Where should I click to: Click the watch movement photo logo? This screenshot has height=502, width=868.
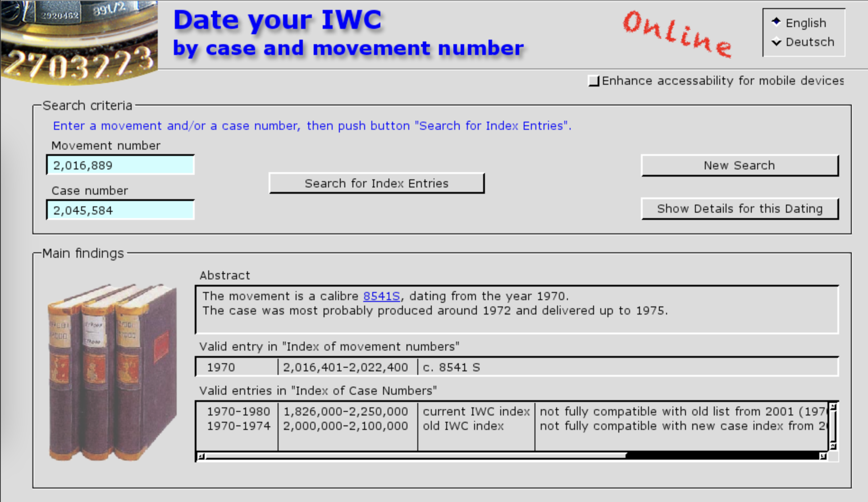pyautogui.click(x=79, y=42)
